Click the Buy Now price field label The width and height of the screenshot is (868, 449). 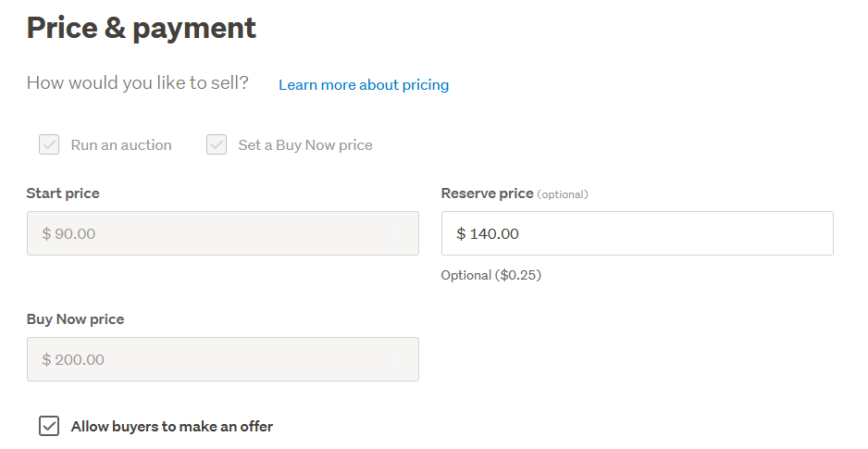click(75, 319)
